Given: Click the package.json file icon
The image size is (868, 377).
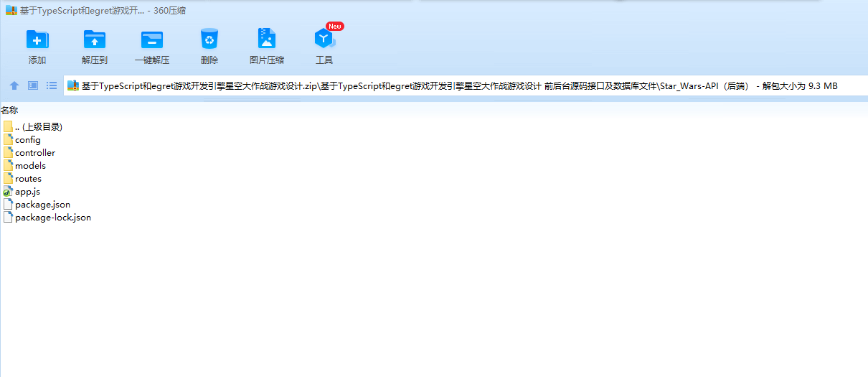Looking at the screenshot, I should click(x=8, y=204).
